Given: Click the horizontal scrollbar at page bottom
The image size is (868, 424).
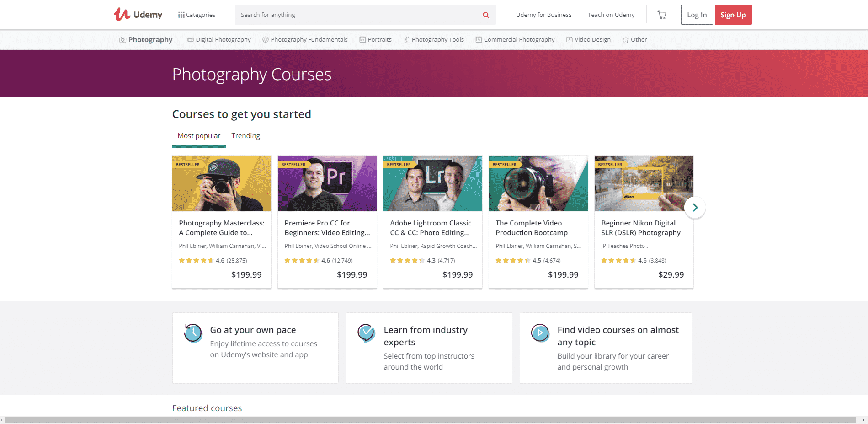Looking at the screenshot, I should point(430,420).
